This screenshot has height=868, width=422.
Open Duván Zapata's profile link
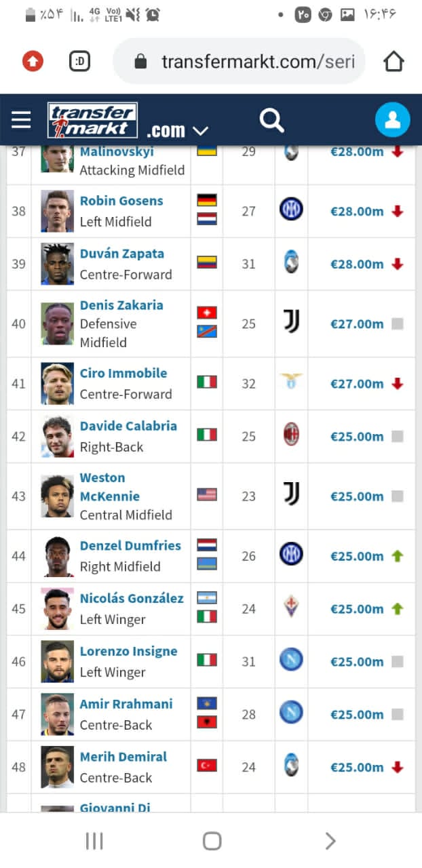tap(122, 254)
